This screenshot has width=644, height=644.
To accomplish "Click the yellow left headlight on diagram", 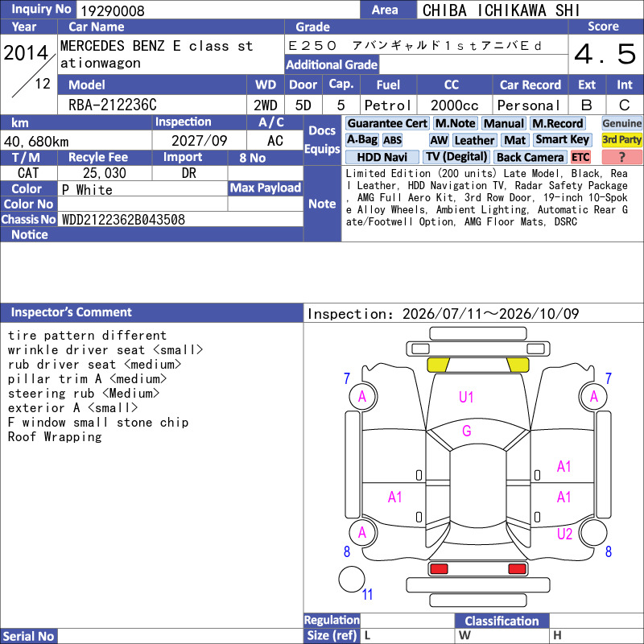I will (x=438, y=365).
